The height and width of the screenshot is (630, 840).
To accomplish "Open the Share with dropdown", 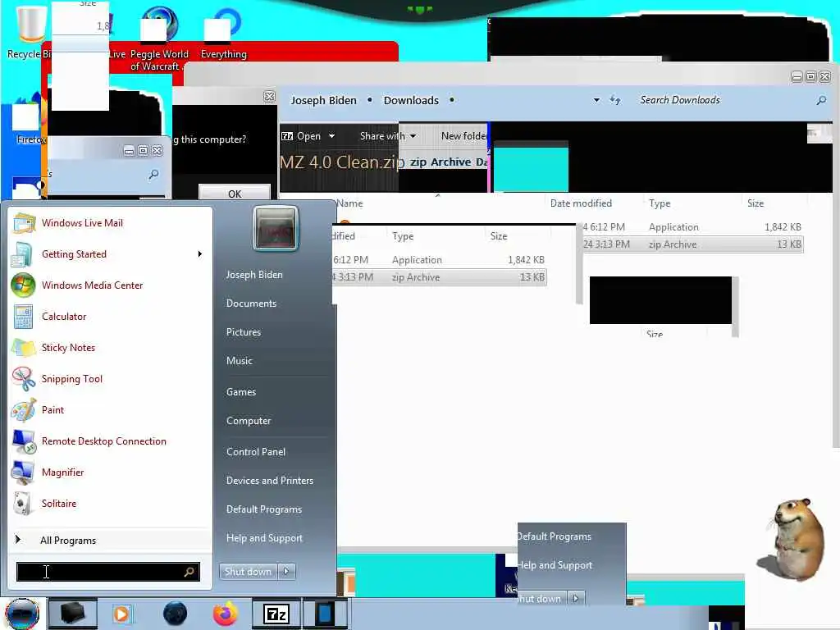I will coord(388,136).
